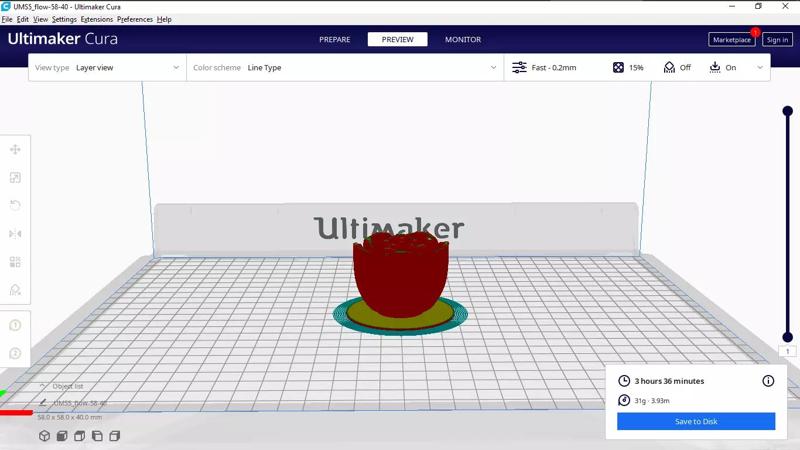The image size is (800, 450).
Task: Select the Move tool icon
Action: tap(15, 149)
